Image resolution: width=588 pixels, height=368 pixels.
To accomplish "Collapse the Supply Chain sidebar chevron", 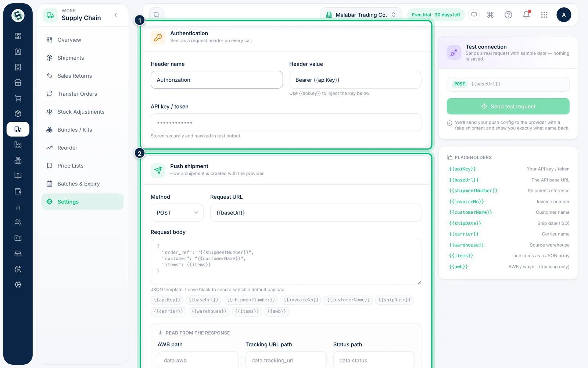I will [116, 15].
